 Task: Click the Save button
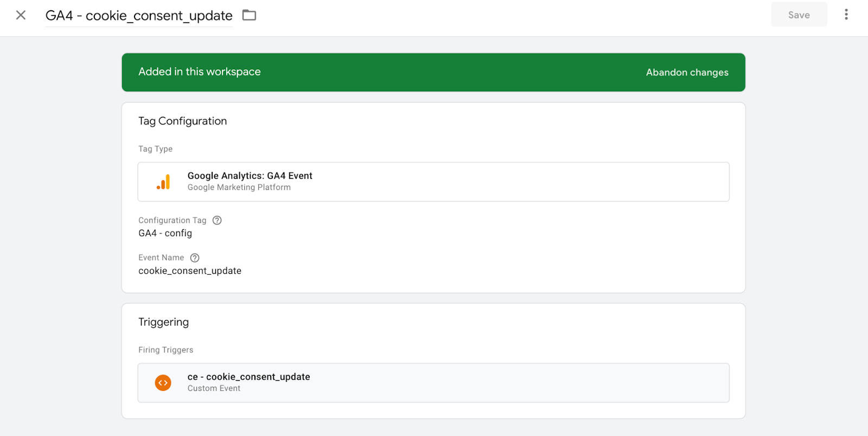point(799,15)
